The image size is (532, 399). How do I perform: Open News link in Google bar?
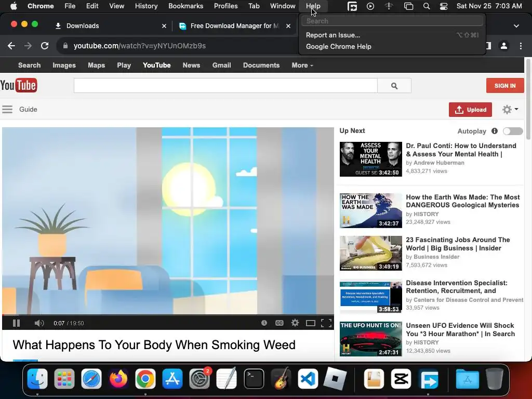(x=191, y=65)
